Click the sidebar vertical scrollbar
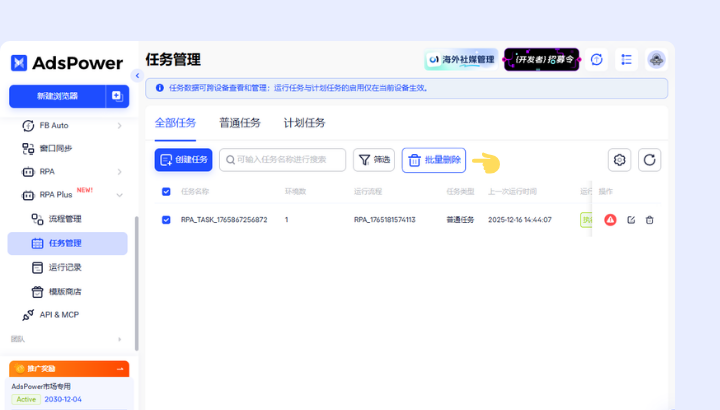 click(x=136, y=284)
